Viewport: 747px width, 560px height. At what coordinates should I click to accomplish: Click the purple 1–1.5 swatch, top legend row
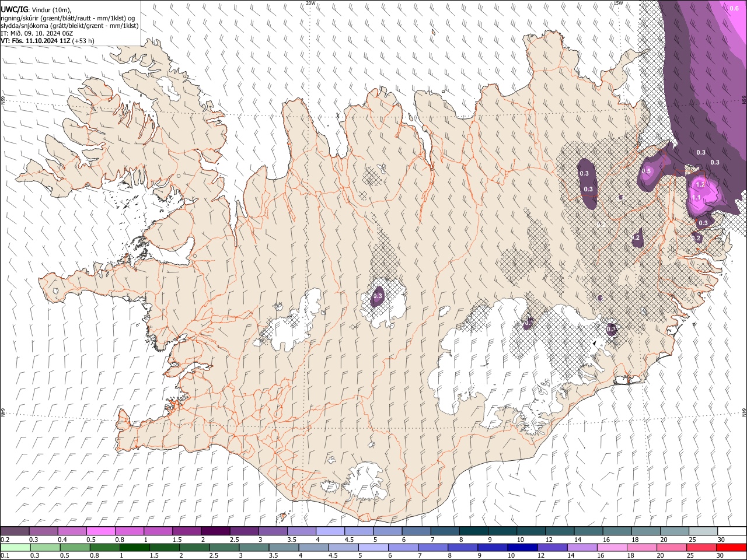(158, 531)
